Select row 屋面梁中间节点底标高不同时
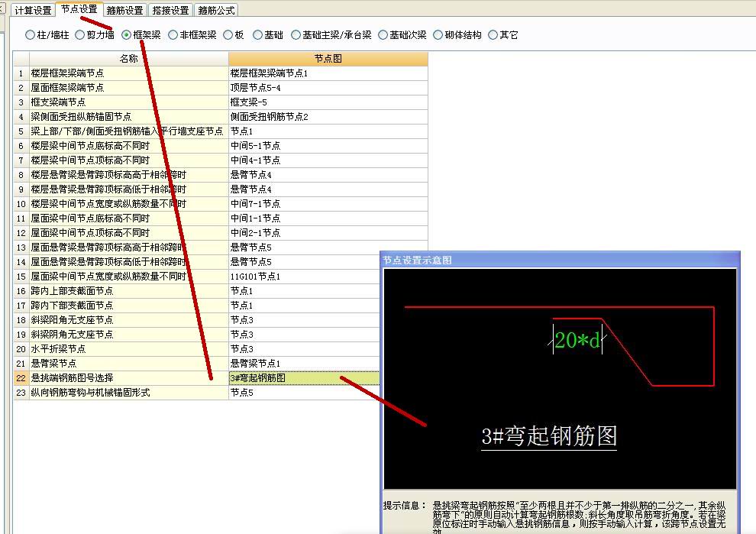The width and height of the screenshot is (756, 534). 129,218
